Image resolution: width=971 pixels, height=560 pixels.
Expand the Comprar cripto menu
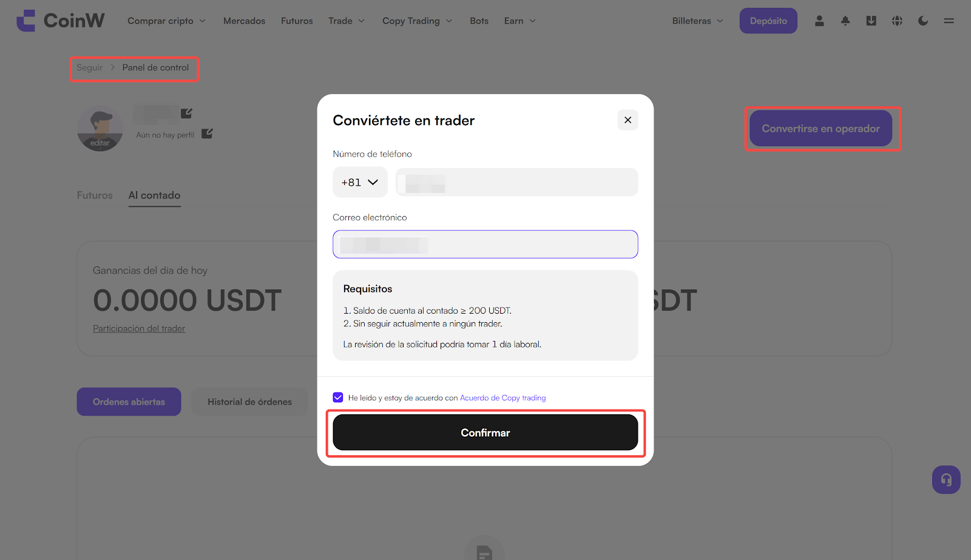coord(166,21)
